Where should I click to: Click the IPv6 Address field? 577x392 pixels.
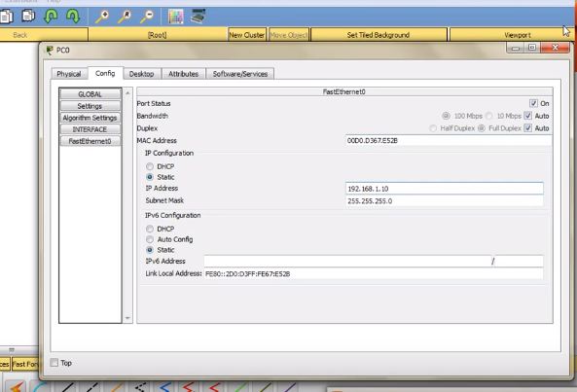tap(347, 261)
